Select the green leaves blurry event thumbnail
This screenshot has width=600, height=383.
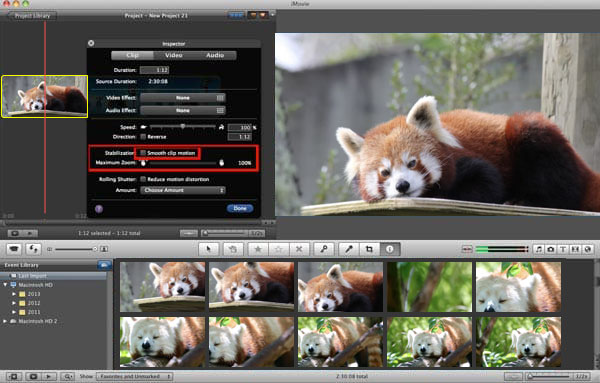[429, 287]
